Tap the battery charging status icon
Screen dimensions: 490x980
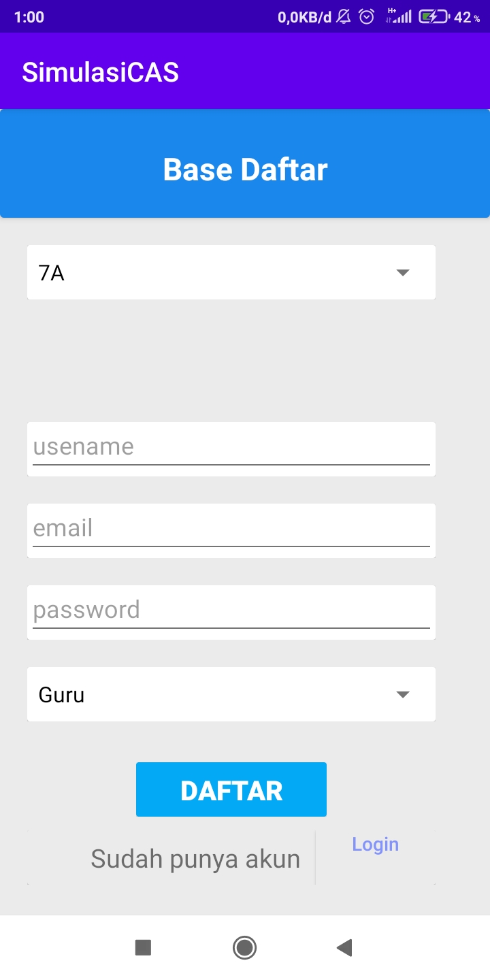click(434, 17)
